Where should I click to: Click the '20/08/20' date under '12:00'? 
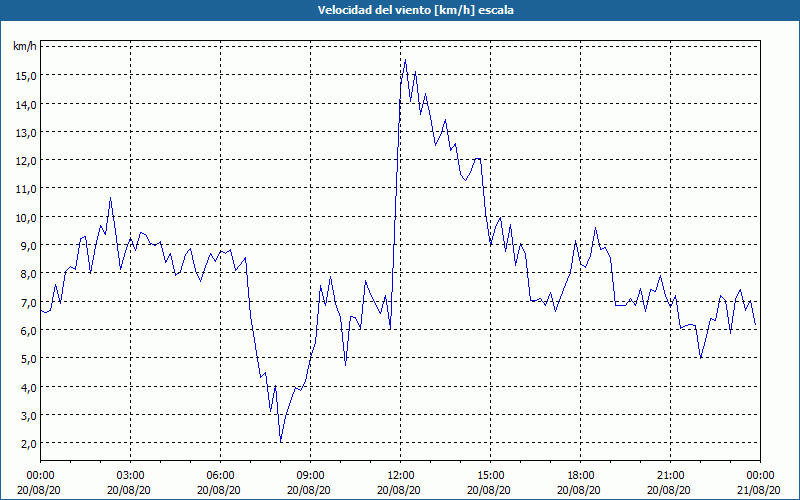(x=401, y=490)
